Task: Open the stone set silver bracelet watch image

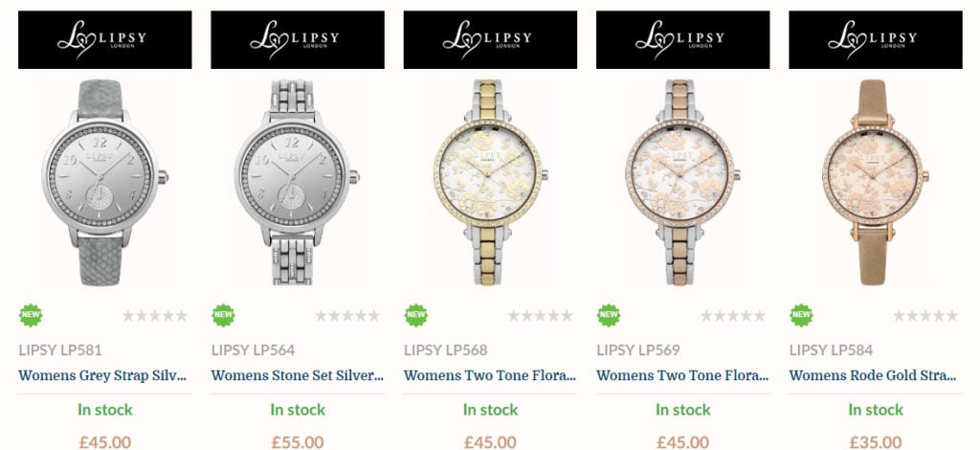Action: click(x=298, y=183)
